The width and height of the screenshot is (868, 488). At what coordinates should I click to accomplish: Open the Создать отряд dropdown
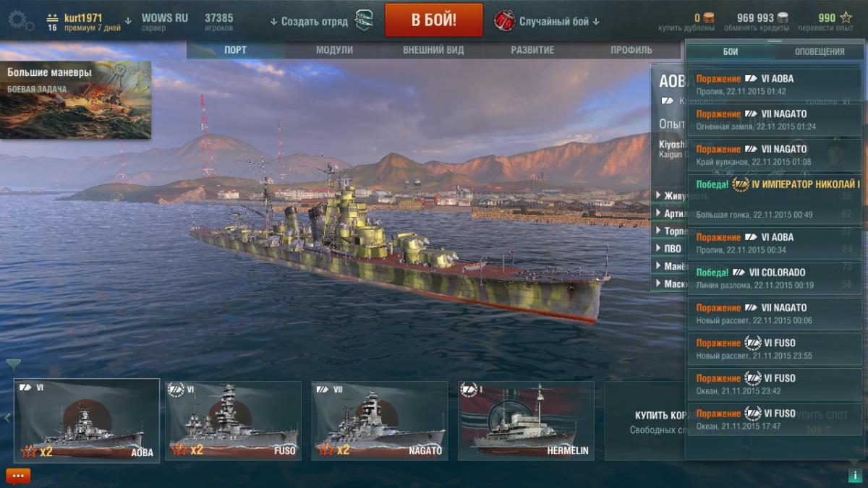coord(309,22)
